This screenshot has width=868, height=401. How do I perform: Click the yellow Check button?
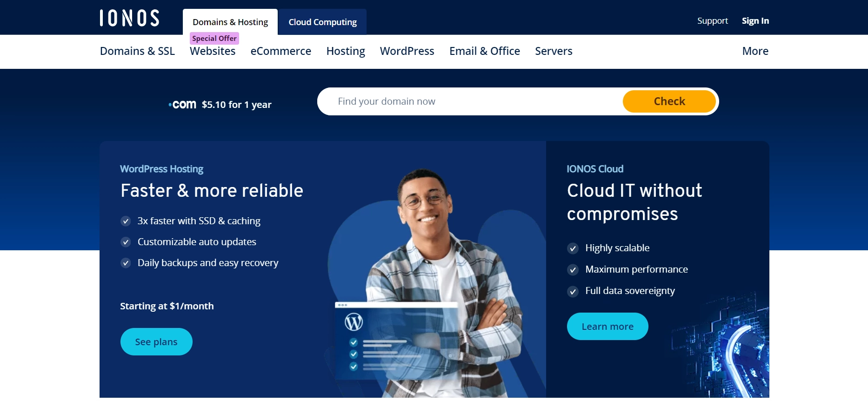[x=669, y=101]
